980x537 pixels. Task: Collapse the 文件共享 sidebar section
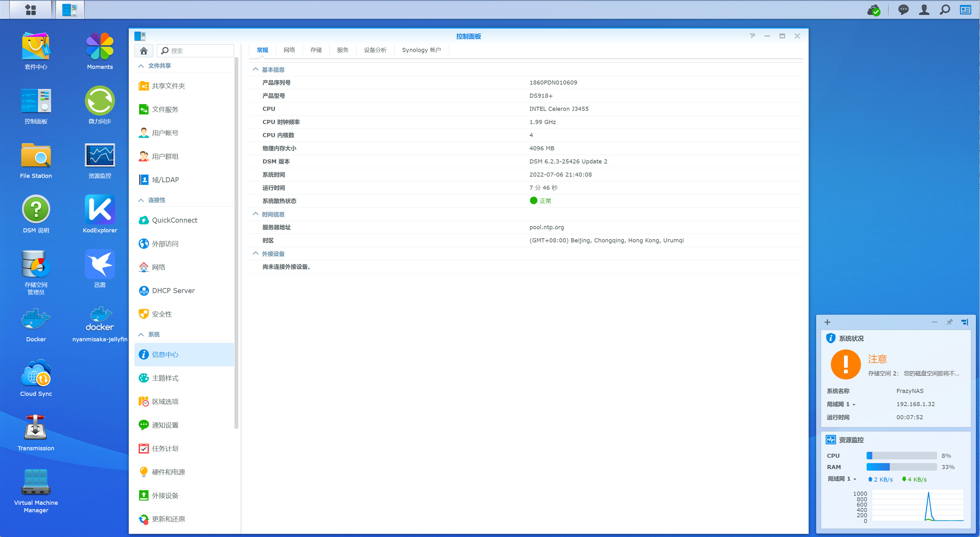pos(141,66)
